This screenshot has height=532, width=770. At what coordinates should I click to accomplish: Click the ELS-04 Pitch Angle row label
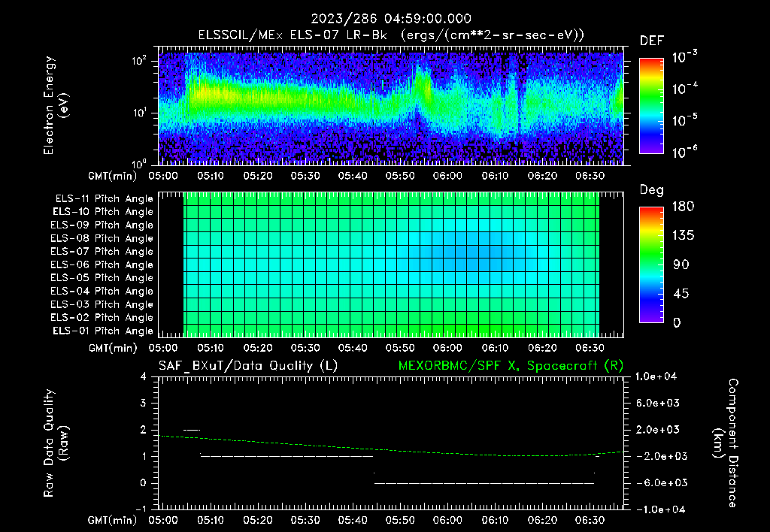pyautogui.click(x=102, y=291)
